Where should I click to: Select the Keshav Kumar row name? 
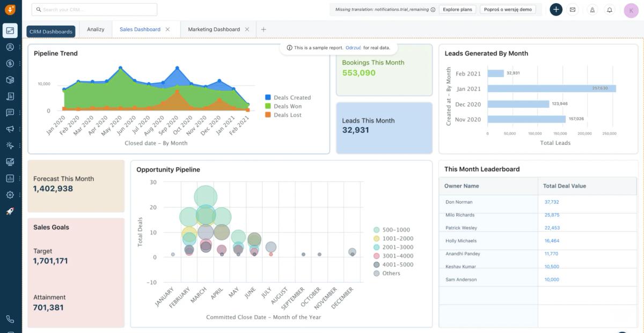pyautogui.click(x=460, y=267)
